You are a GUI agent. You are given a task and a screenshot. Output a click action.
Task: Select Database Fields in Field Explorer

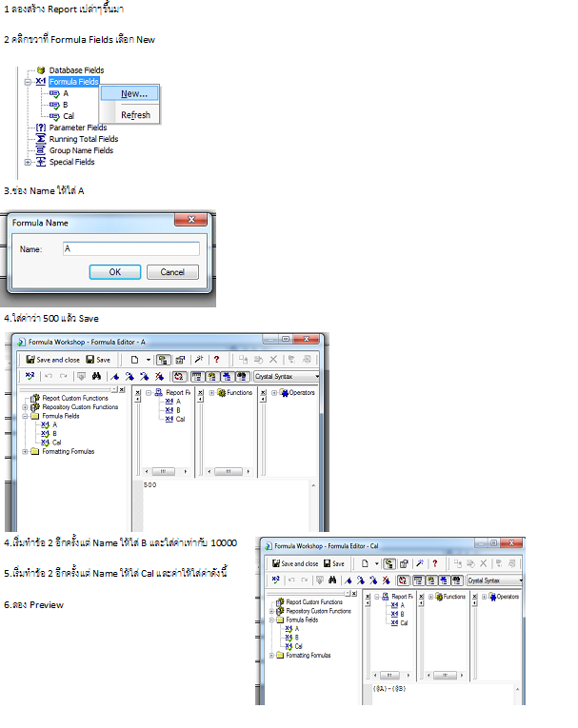(x=76, y=70)
